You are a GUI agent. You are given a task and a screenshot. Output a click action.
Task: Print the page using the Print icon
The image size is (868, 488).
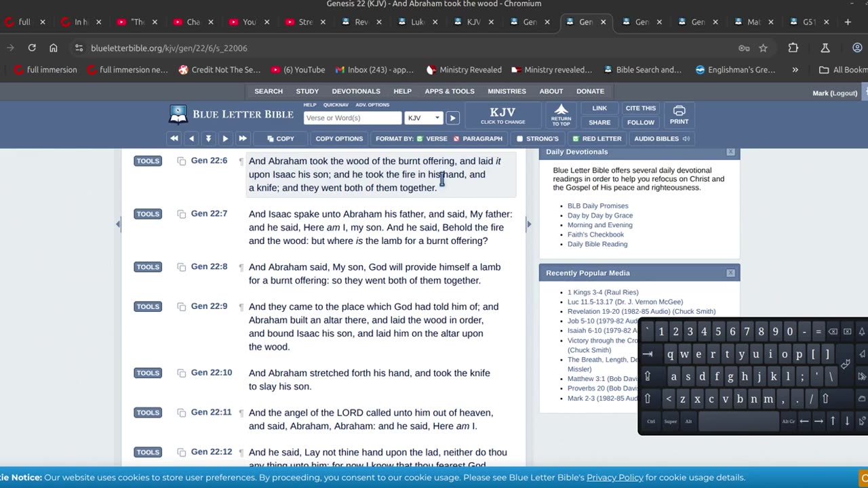(679, 115)
